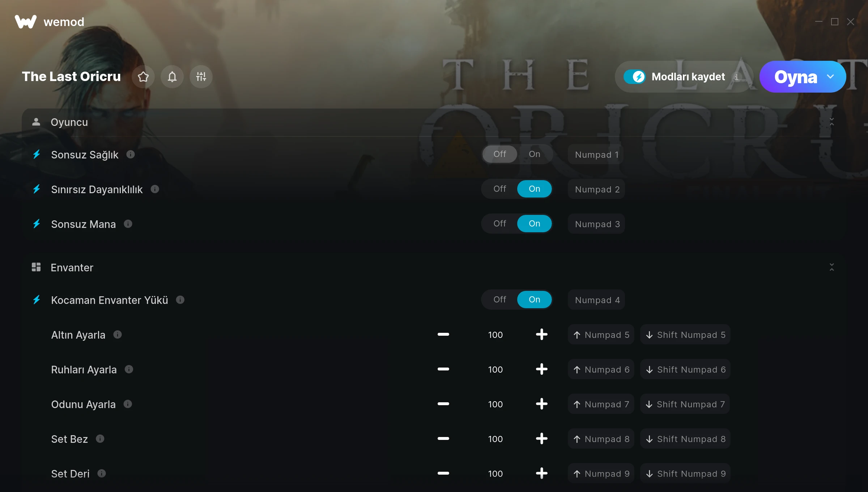Viewport: 868px width, 492px height.
Task: Open notifications bell icon
Action: [x=172, y=77]
